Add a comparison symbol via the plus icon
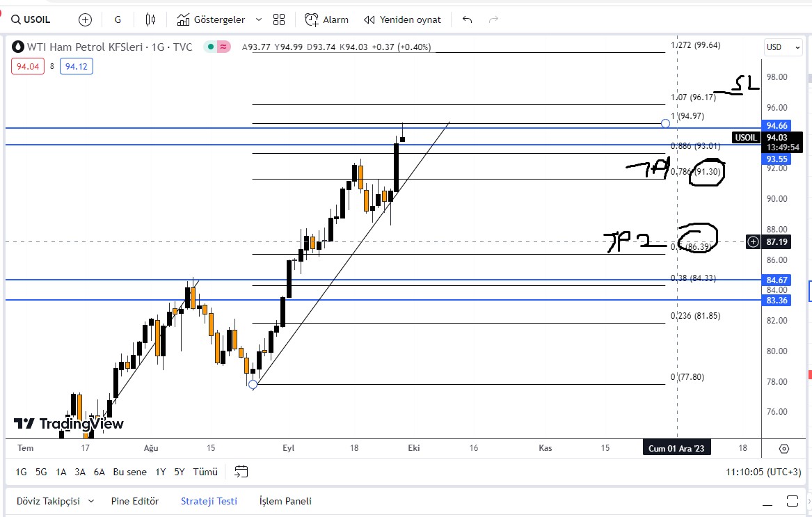Screen dimensions: 812x517 coord(85,19)
